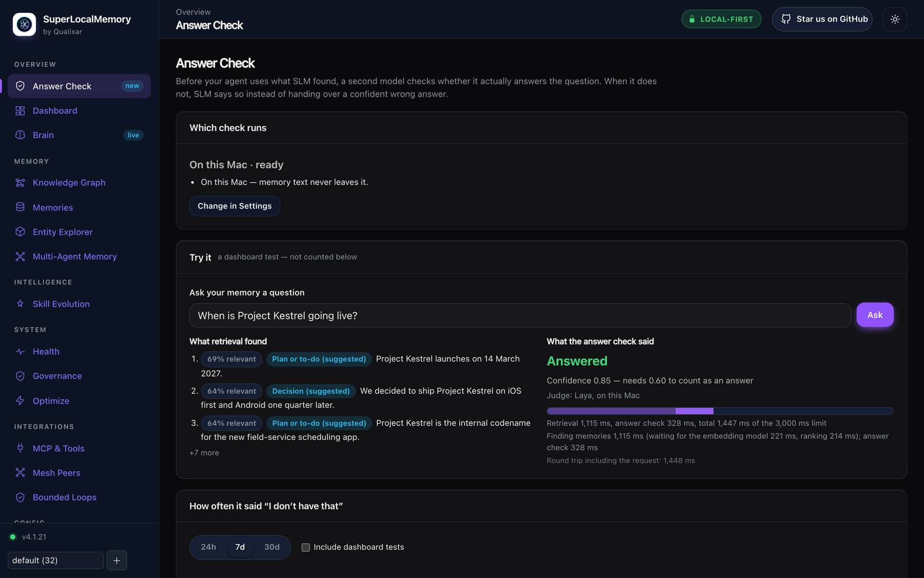Click the LOCAL-FIRST badge
The height and width of the screenshot is (578, 924).
[721, 19]
